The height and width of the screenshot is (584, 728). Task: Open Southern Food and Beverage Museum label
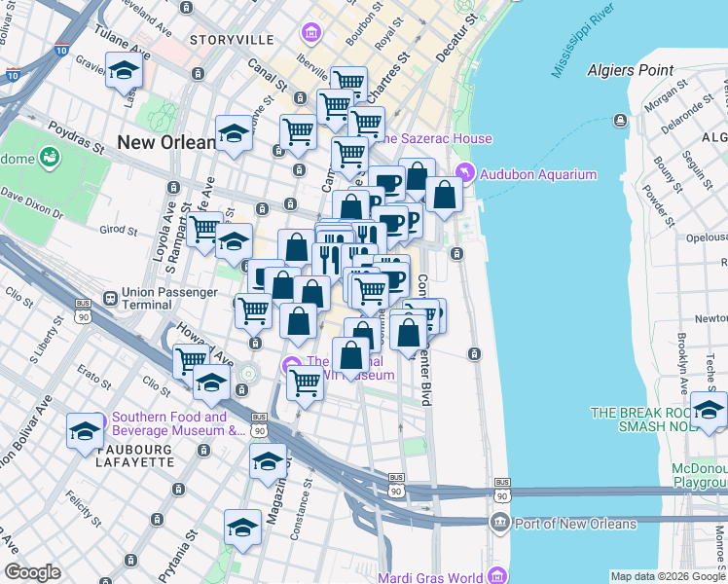[x=176, y=423]
